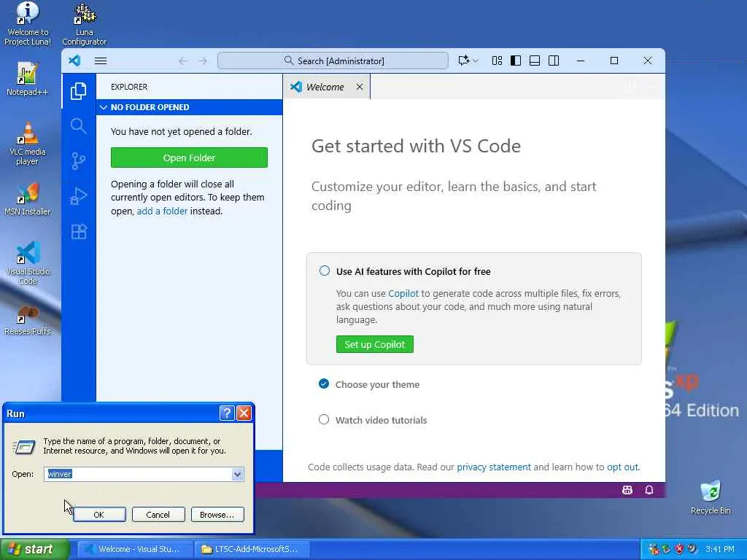Toggle the bottom panel

(x=535, y=61)
